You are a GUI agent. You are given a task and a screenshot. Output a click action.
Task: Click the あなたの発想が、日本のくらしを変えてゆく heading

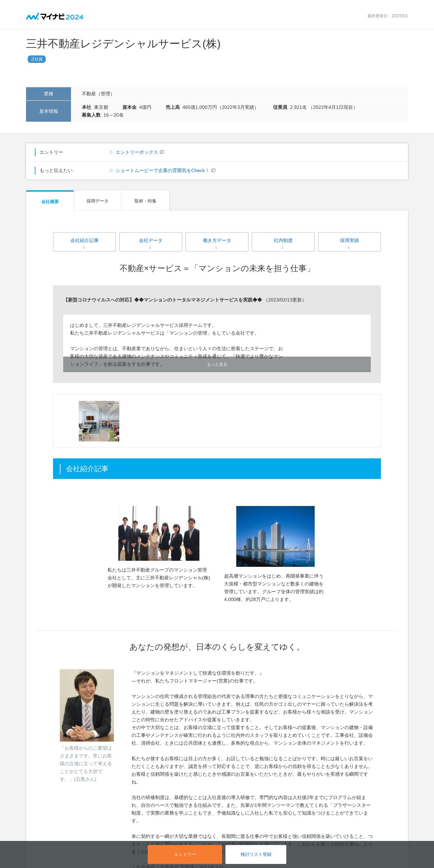point(217,647)
